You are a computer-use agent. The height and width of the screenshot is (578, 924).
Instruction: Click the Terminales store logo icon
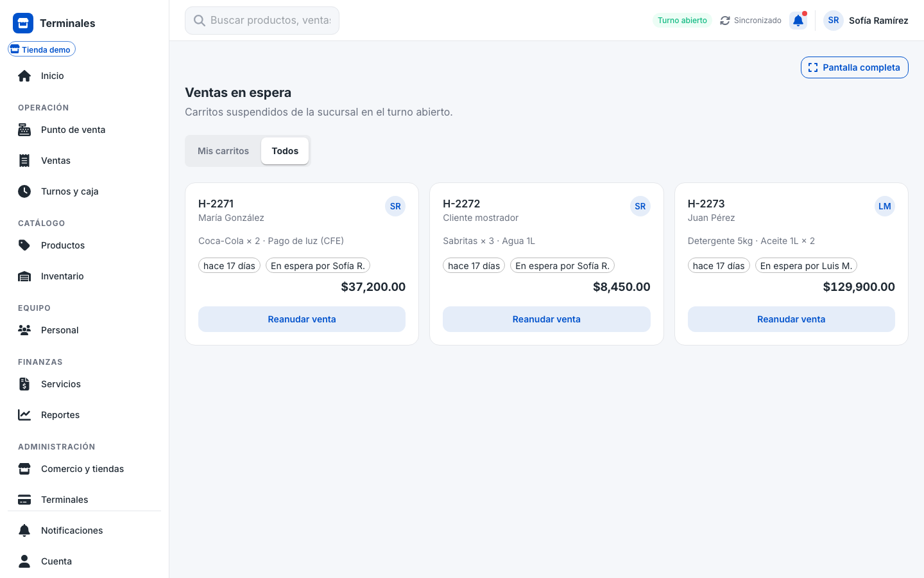23,23
